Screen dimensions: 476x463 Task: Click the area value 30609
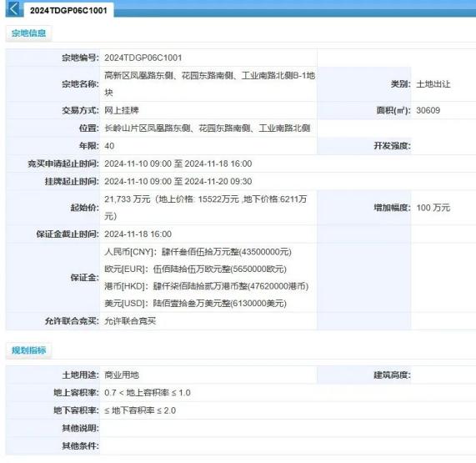click(x=428, y=110)
